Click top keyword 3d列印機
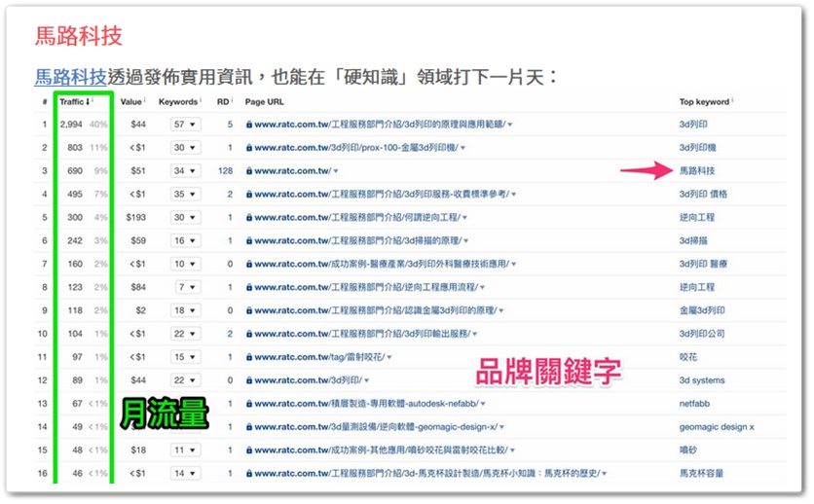814x504 pixels. [x=697, y=148]
